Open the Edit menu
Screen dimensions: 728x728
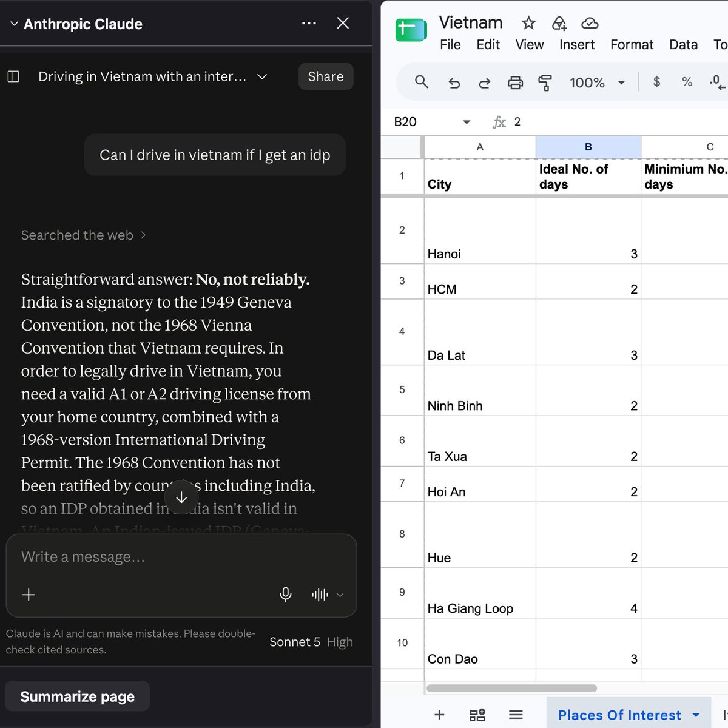click(x=488, y=45)
